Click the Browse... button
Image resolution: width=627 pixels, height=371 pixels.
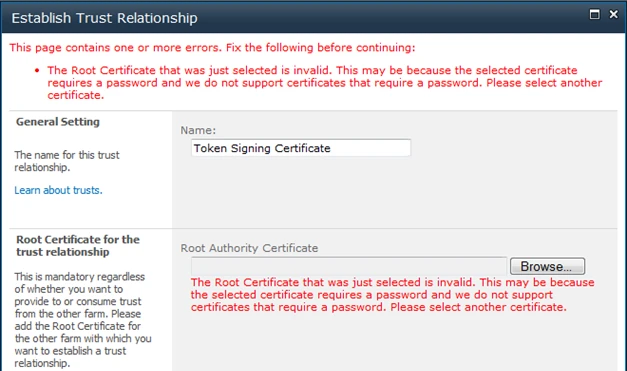547,266
